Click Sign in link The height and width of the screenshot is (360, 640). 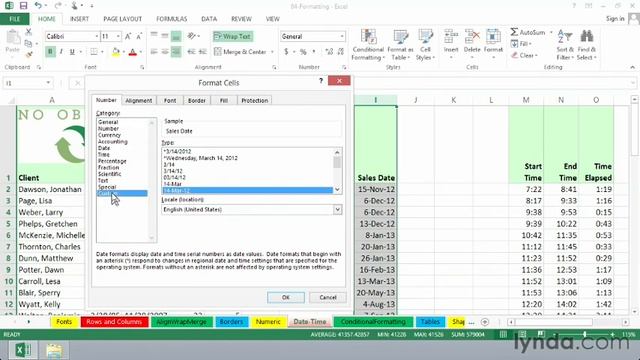(615, 19)
